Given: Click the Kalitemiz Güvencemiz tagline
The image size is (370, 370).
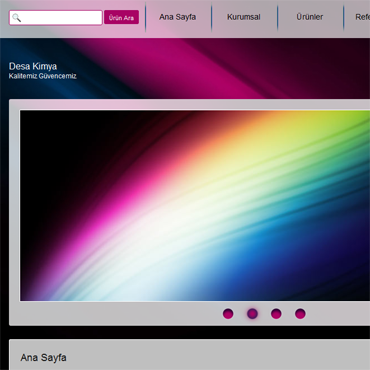Looking at the screenshot, I should coord(43,76).
